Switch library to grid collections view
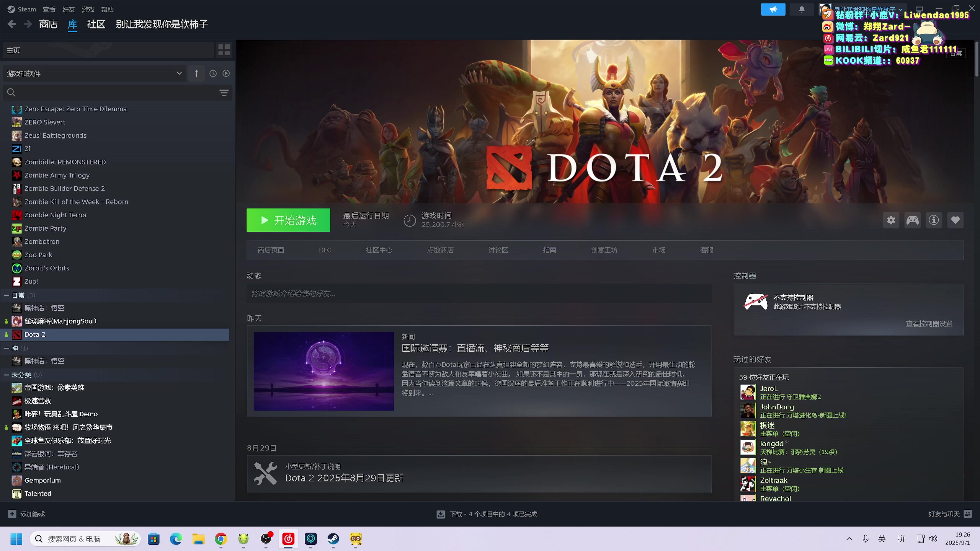Viewport: 980px width, 551px height. pyautogui.click(x=224, y=50)
